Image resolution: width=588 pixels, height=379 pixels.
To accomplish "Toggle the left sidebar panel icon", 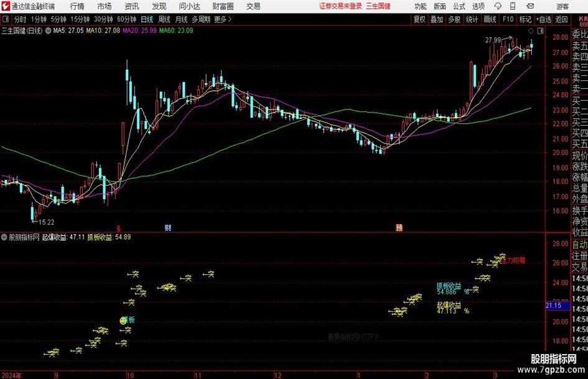I will tap(5, 19).
